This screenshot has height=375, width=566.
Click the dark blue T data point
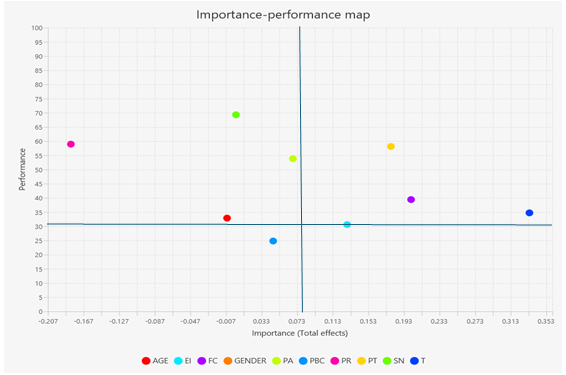point(529,213)
